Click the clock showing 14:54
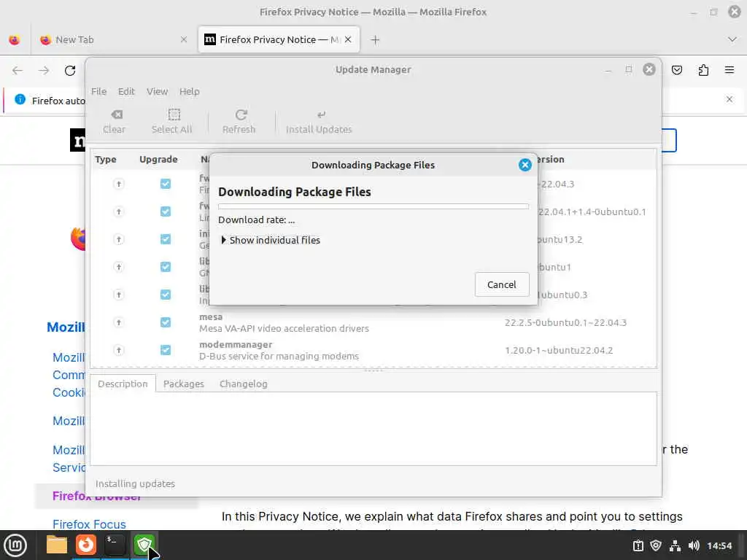Screen dimensions: 747x560 point(719,545)
